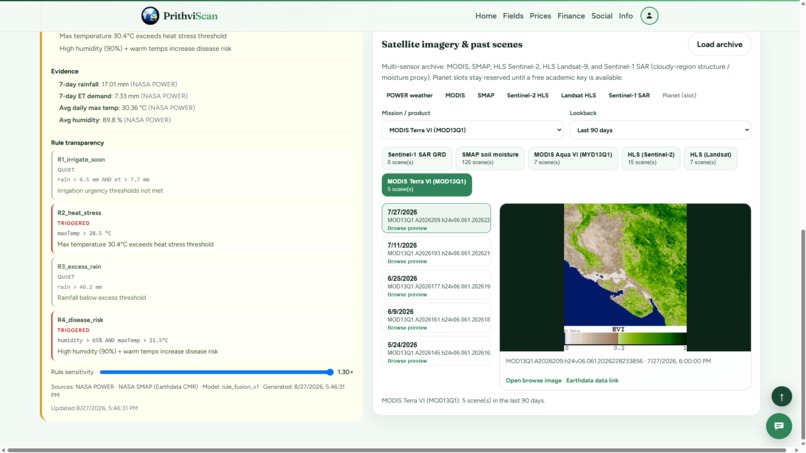Screen dimensions: 806x453
Task: Open Browse preview for 6/25/2026 scene
Action: (x=407, y=295)
